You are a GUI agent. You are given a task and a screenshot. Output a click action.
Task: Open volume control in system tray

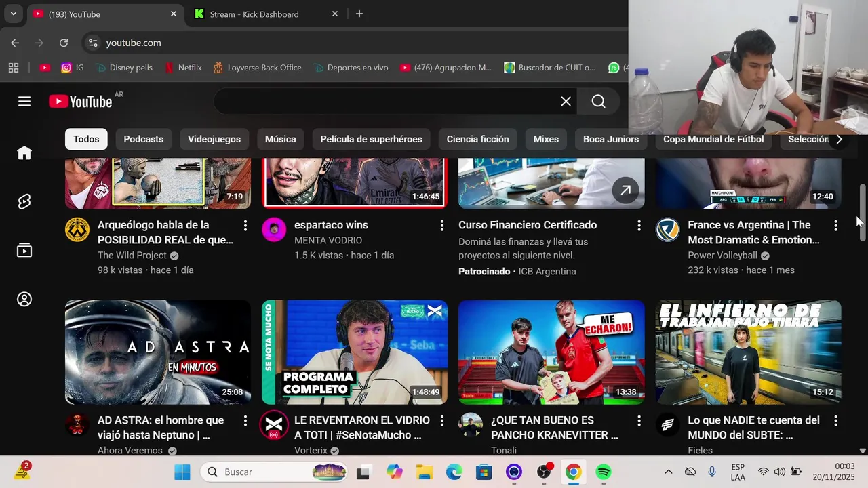pyautogui.click(x=779, y=472)
